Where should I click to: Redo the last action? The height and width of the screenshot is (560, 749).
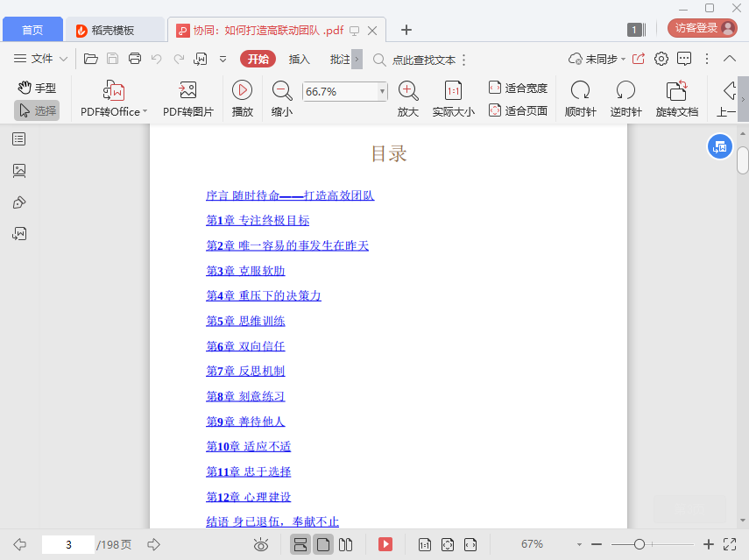(x=179, y=59)
